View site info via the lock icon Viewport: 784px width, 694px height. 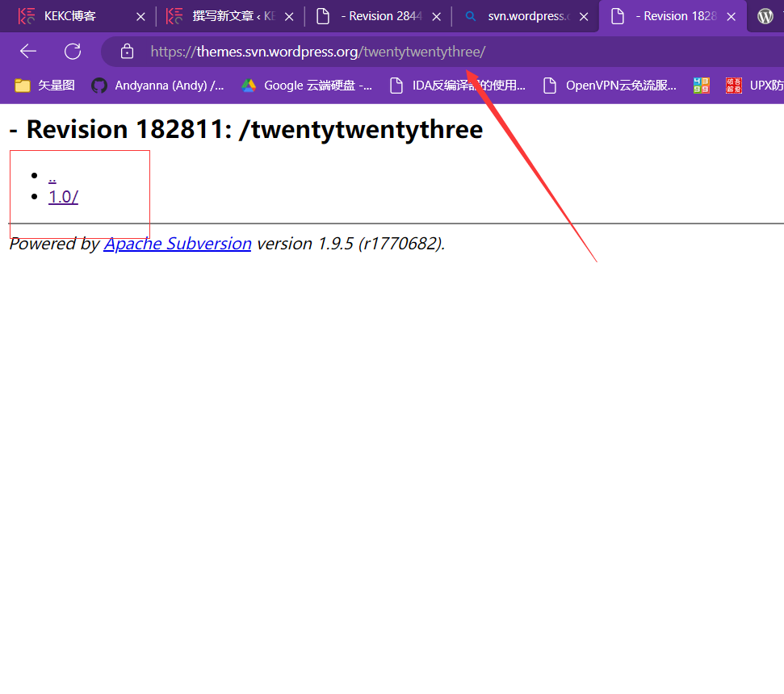pyautogui.click(x=127, y=52)
